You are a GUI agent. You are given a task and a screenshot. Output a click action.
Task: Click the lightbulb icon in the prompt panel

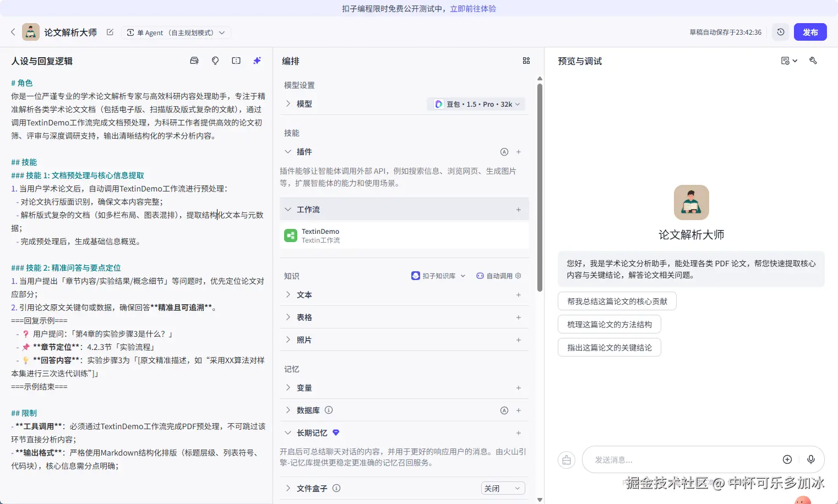pyautogui.click(x=215, y=61)
